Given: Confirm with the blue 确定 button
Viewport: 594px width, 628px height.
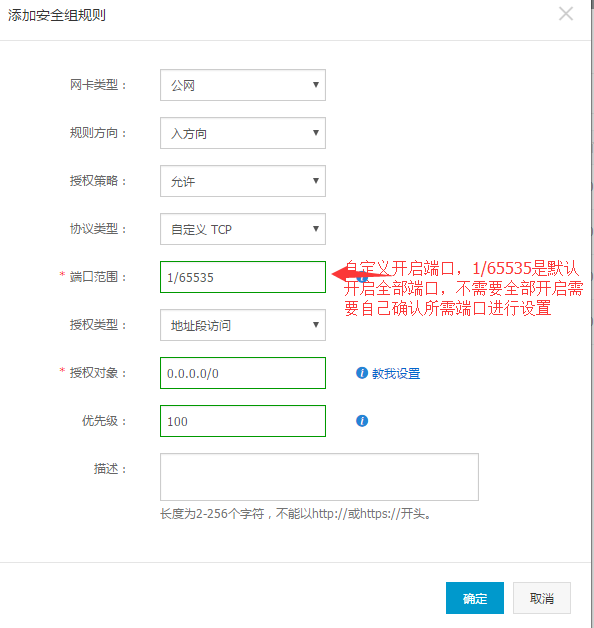Looking at the screenshot, I should [x=475, y=598].
